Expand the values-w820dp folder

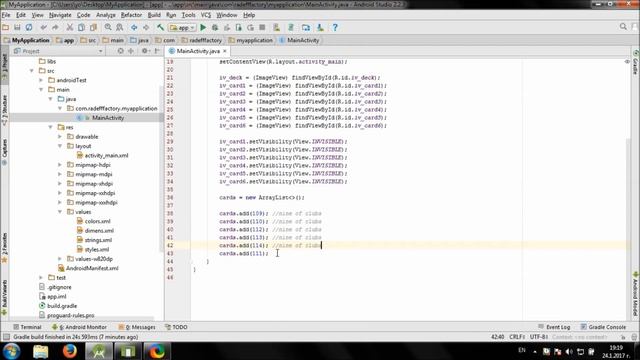click(60, 258)
